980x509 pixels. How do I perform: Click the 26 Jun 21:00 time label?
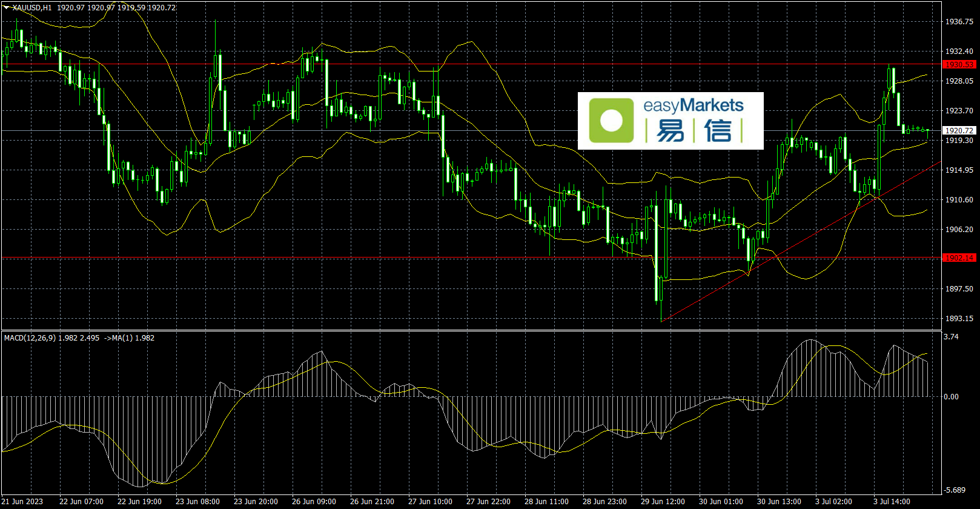click(372, 502)
